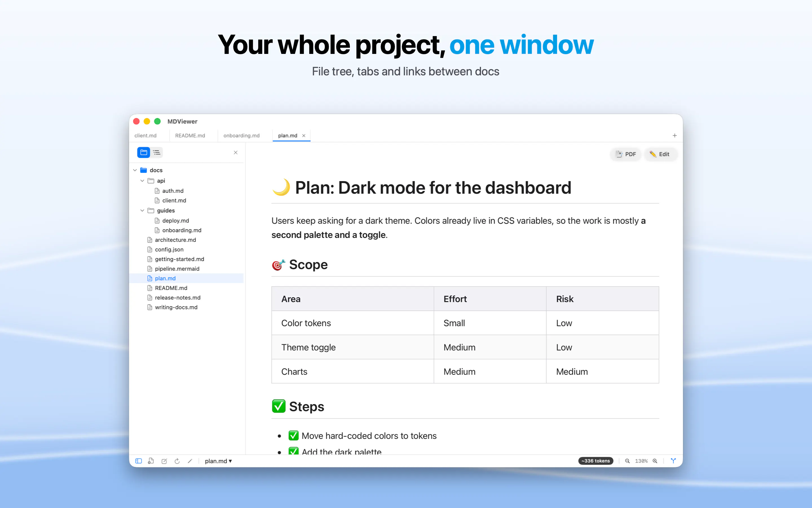Click the new document icon in status bar
812x508 pixels.
click(x=151, y=461)
